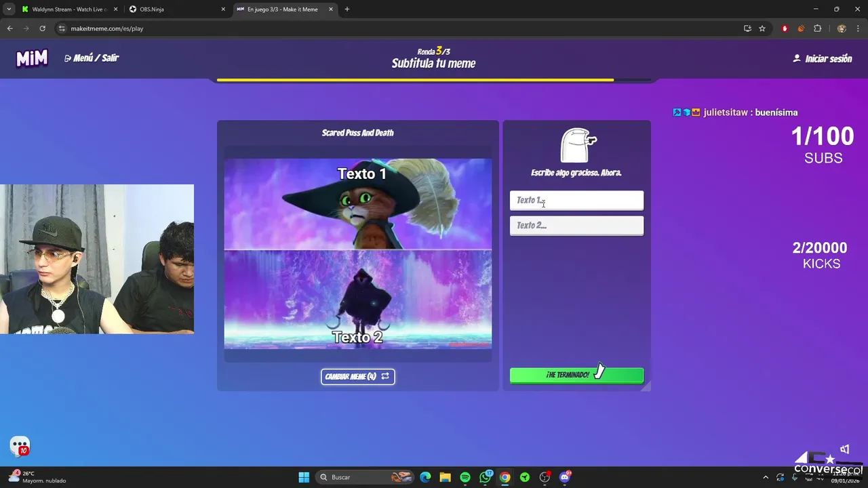Click the orange extension icon

coord(801,28)
